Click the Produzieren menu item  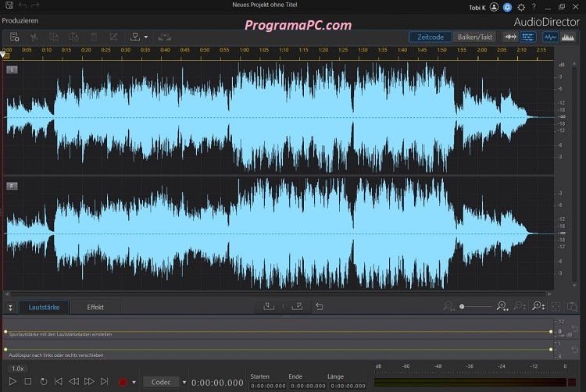coord(20,20)
